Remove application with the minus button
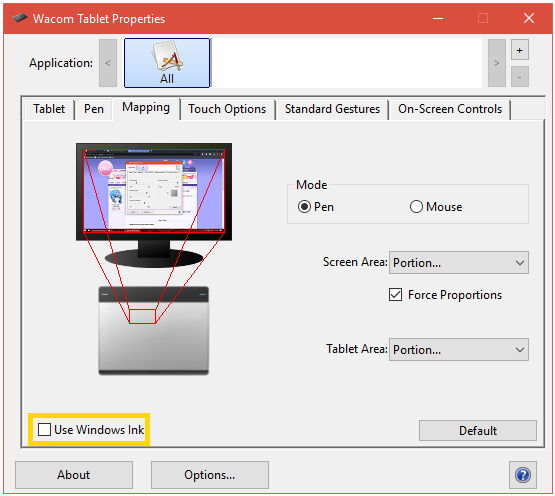Screen dimensions: 555x496 [520, 76]
